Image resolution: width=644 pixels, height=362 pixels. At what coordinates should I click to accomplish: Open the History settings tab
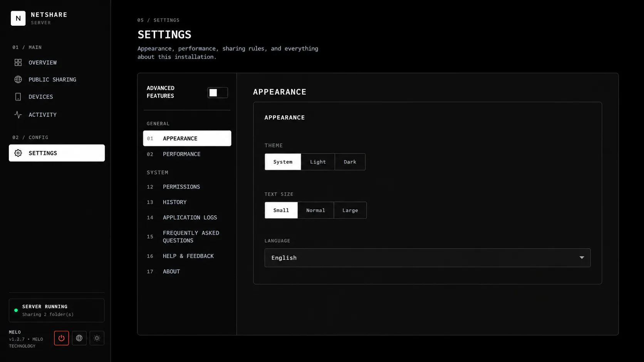(187, 202)
